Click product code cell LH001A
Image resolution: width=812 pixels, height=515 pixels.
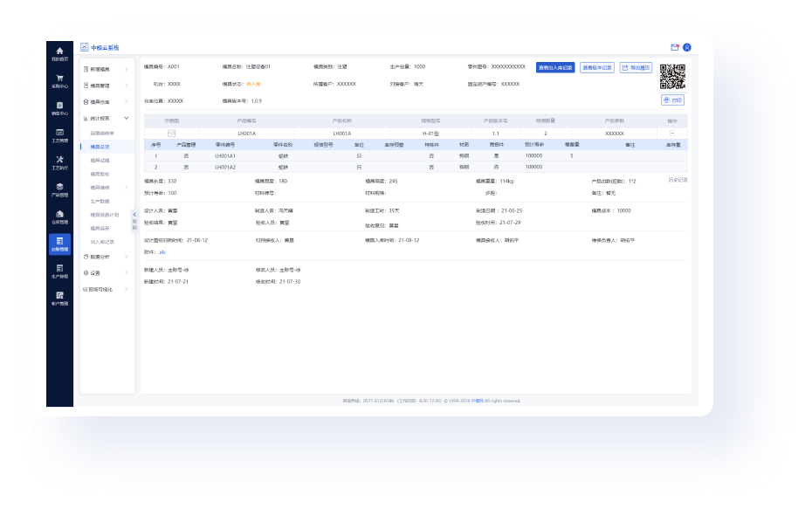246,134
